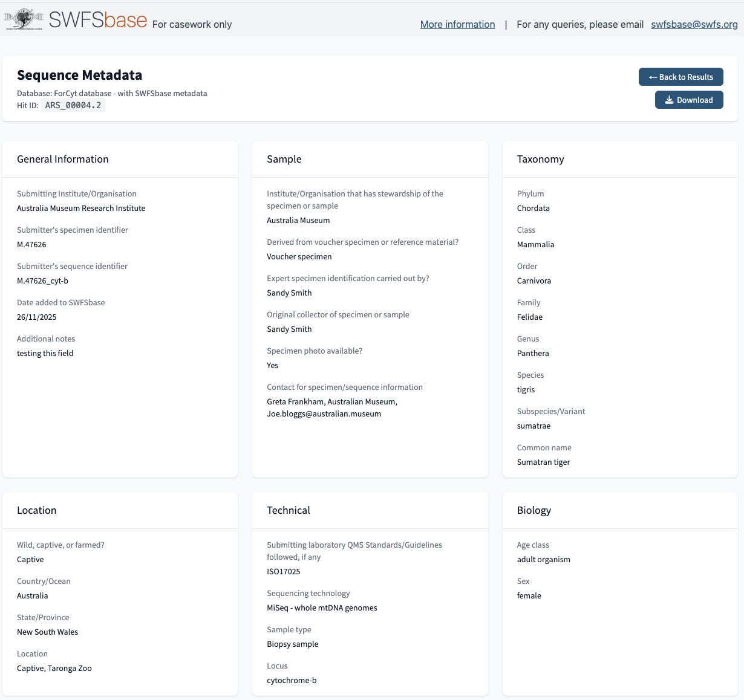The height and width of the screenshot is (700, 744).
Task: Click the ISO17025 standards value
Action: click(283, 572)
